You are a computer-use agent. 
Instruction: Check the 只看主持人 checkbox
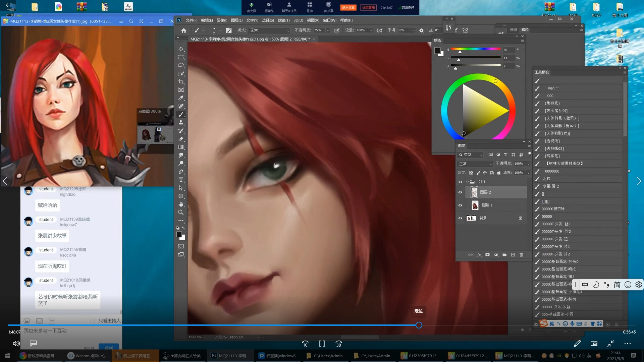[x=93, y=321]
